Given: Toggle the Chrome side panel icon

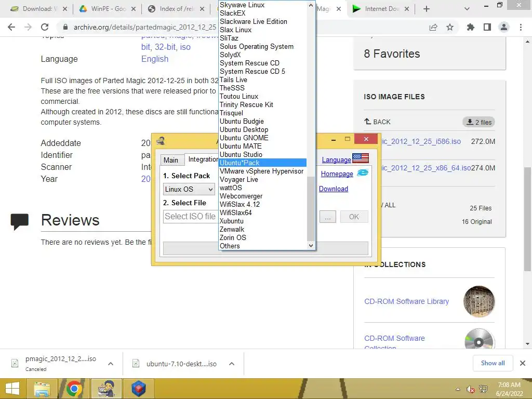Looking at the screenshot, I should pyautogui.click(x=487, y=27).
